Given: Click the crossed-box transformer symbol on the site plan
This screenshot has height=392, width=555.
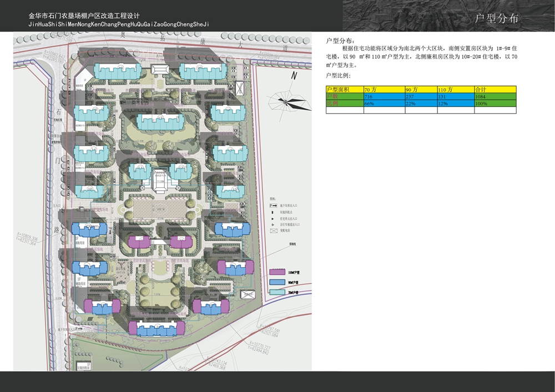Looking at the screenshot, I should [x=239, y=89].
